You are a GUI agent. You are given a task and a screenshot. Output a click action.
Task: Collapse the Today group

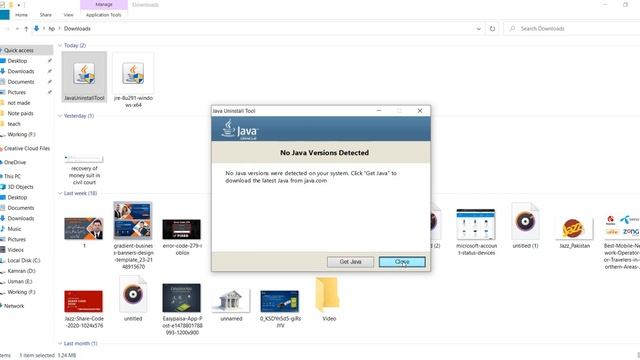click(60, 45)
